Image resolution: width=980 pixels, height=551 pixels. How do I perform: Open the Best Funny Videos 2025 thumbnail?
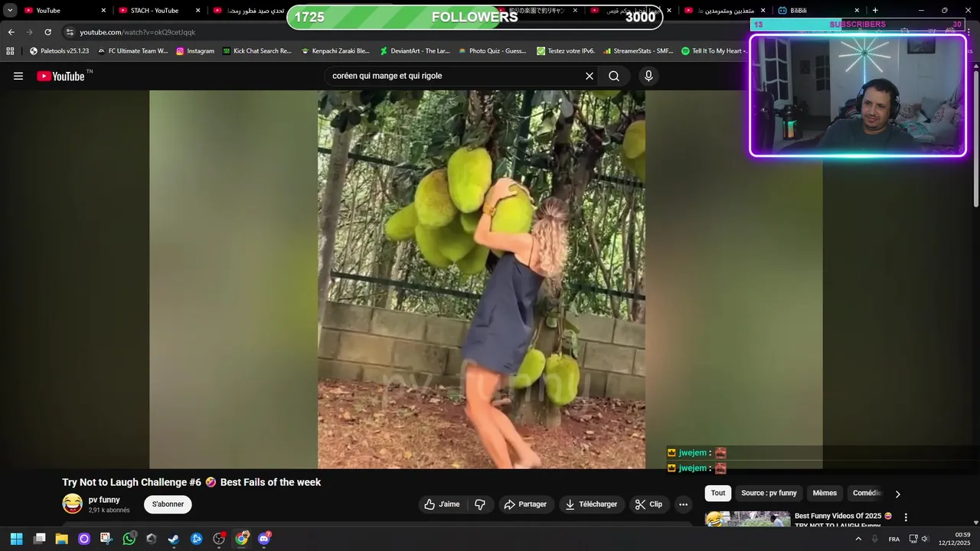tap(748, 519)
